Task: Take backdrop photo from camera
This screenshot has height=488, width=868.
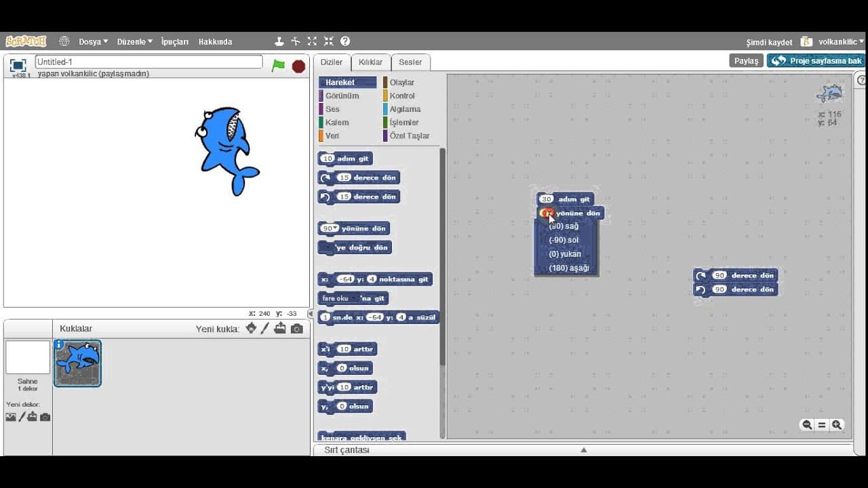Action: point(45,417)
